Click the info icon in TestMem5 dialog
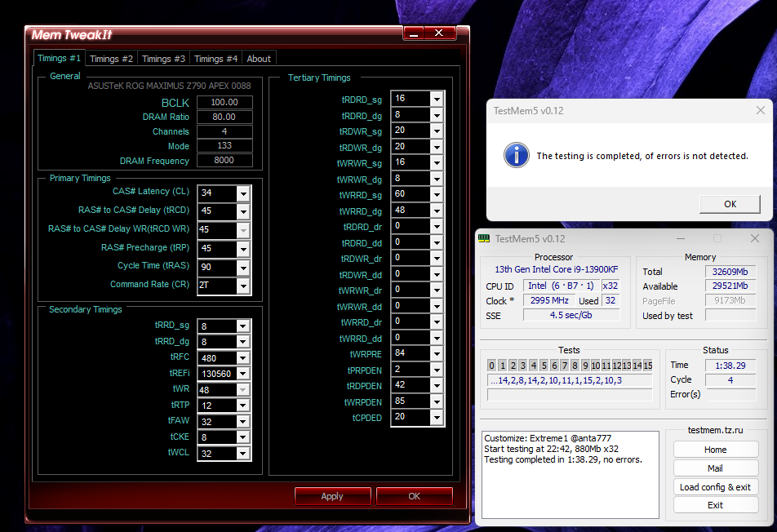Screen dimensions: 777x532 [516, 155]
